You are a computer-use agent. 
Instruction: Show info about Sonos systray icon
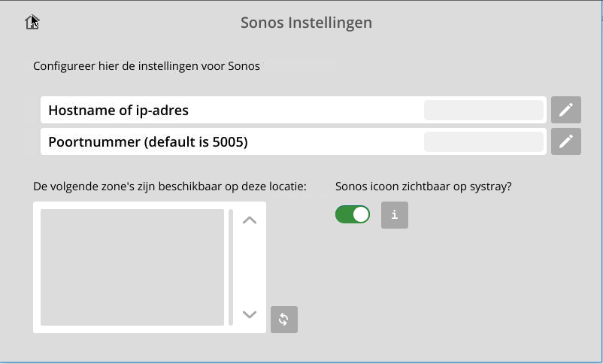[x=395, y=215]
